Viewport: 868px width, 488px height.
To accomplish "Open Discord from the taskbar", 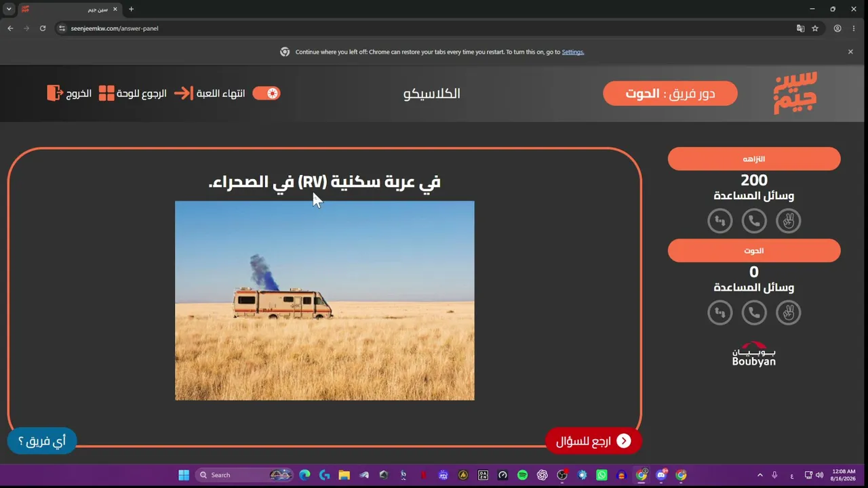I will 661,475.
